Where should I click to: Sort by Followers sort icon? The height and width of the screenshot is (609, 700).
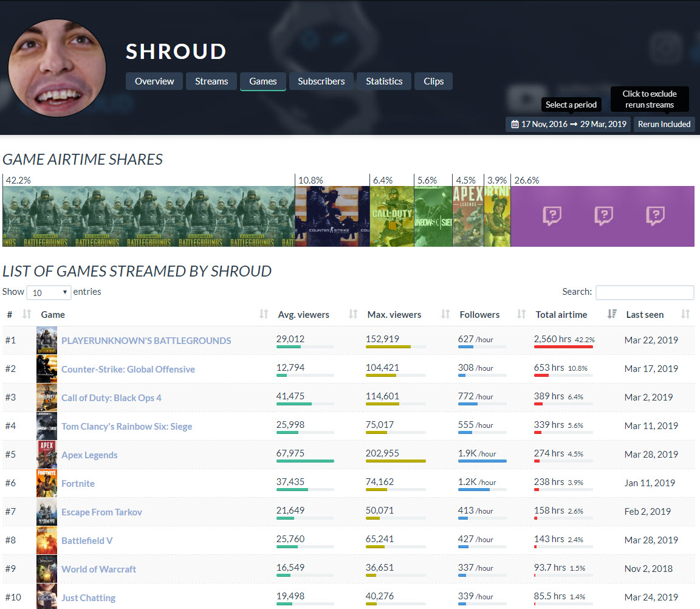coord(521,314)
